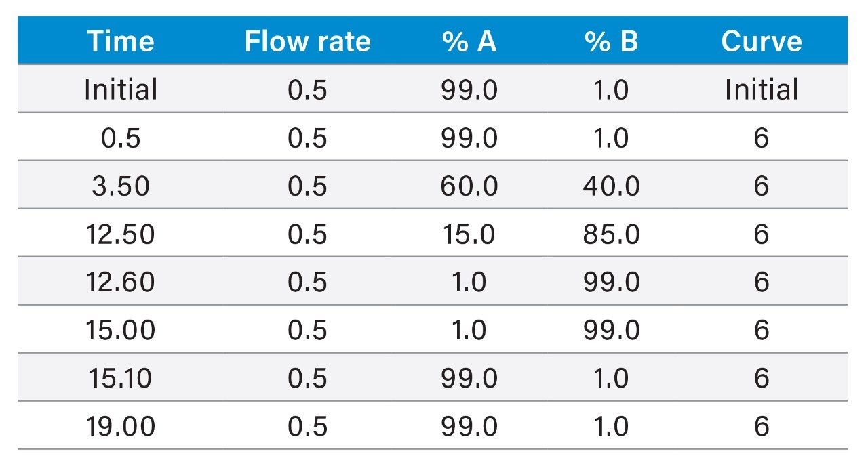
Task: Click the % A column header
Action: (x=469, y=42)
